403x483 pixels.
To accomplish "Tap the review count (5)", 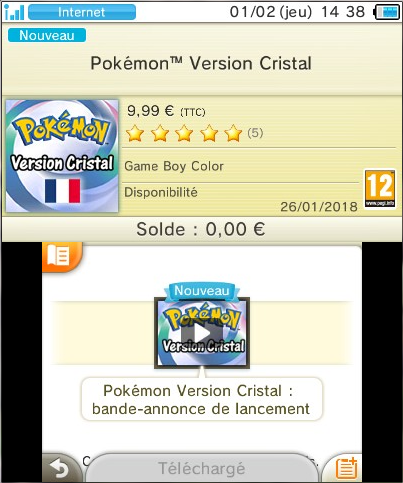I will [x=255, y=133].
